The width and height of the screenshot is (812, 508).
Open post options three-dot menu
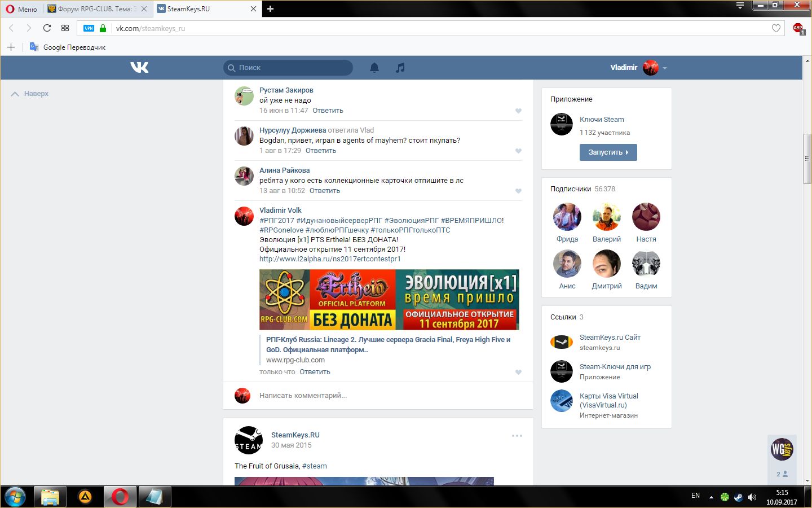pyautogui.click(x=517, y=436)
